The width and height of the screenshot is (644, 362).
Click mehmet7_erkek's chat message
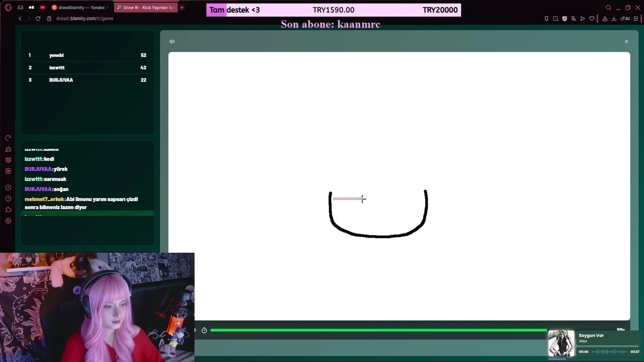(81, 203)
